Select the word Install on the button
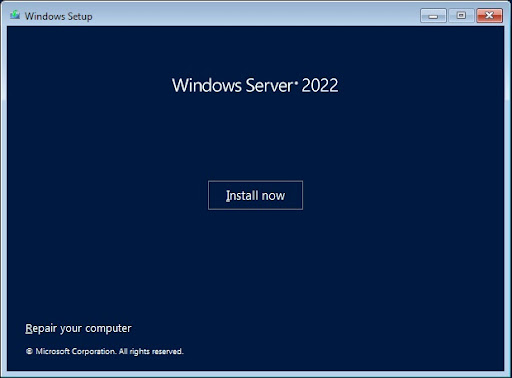512x378 pixels. click(242, 195)
